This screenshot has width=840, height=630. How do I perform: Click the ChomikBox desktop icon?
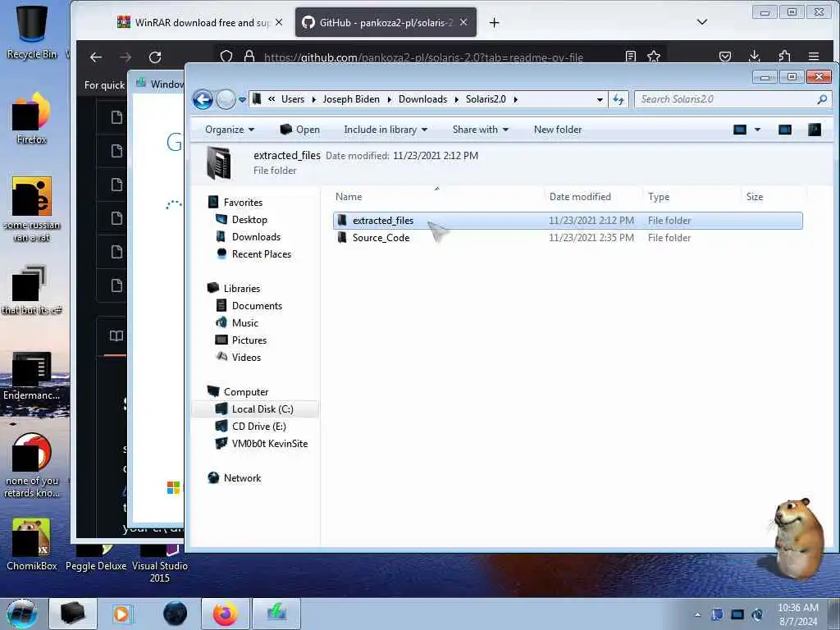(32, 544)
